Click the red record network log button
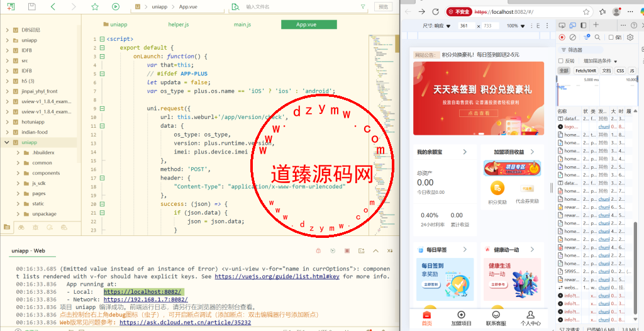This screenshot has height=331, width=644. pyautogui.click(x=562, y=37)
